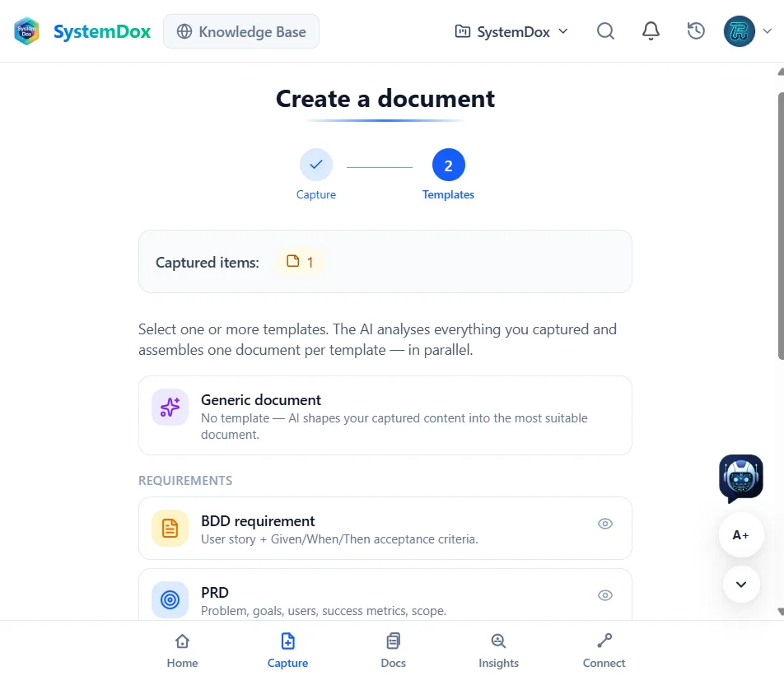Open notifications bell icon

click(651, 31)
